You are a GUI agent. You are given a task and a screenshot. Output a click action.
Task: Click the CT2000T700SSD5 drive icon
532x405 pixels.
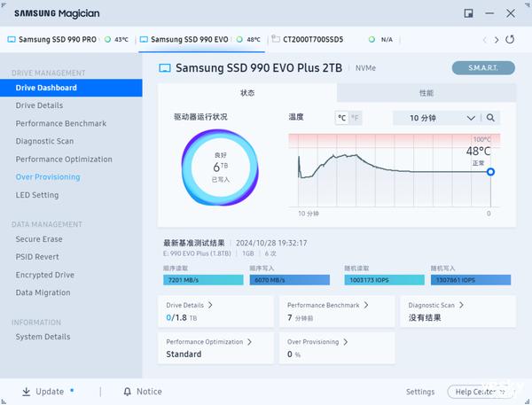coord(276,39)
